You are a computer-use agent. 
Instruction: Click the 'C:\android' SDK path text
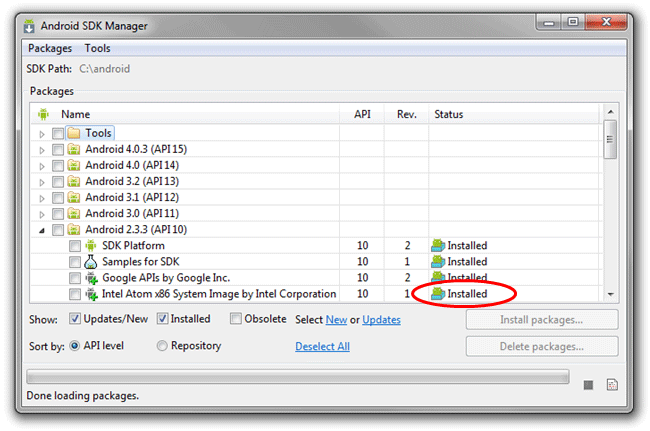pyautogui.click(x=104, y=69)
